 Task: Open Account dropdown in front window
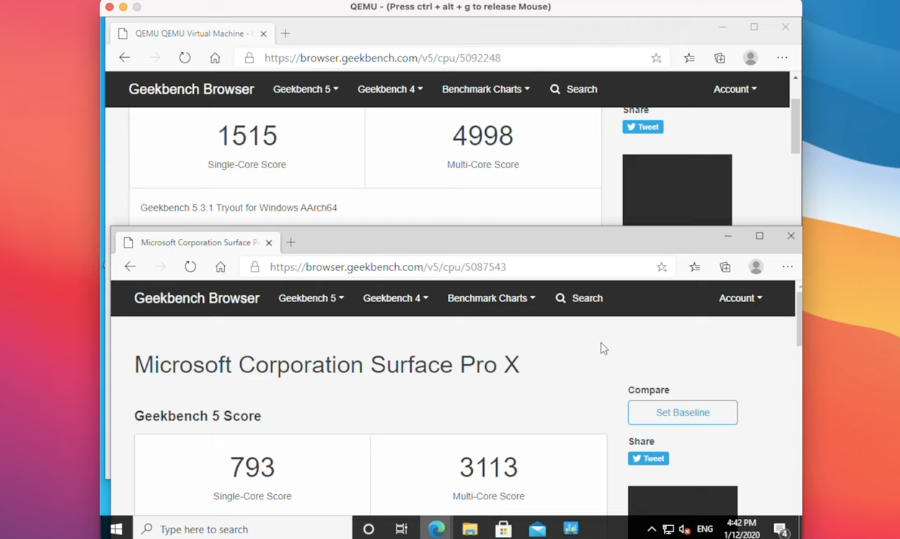point(740,298)
